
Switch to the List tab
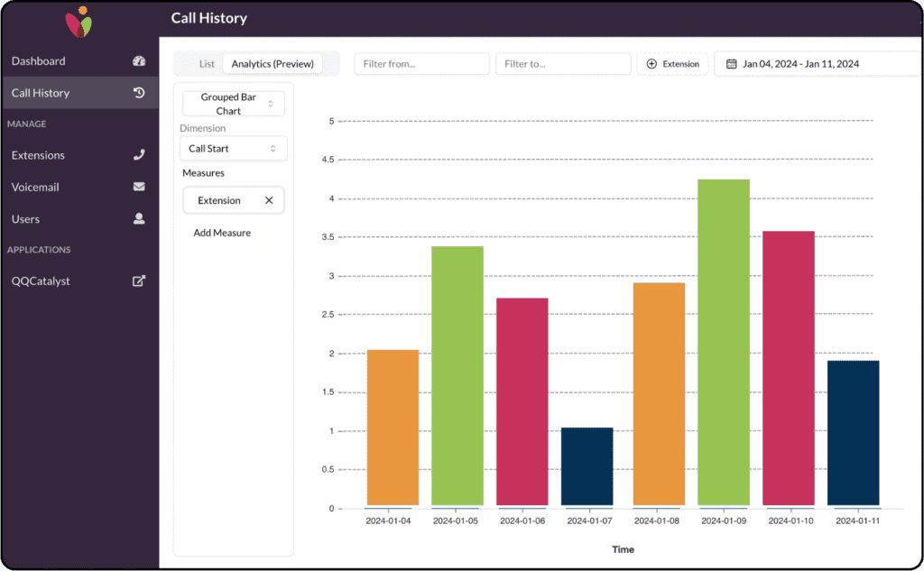[x=207, y=64]
